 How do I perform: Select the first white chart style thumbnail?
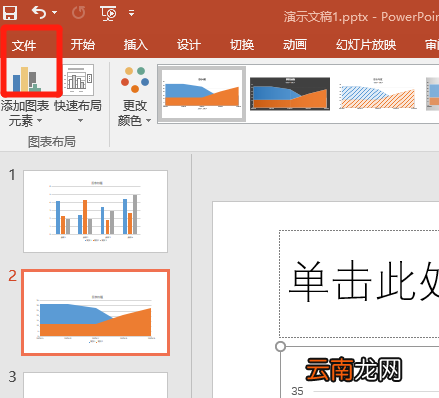(x=202, y=94)
